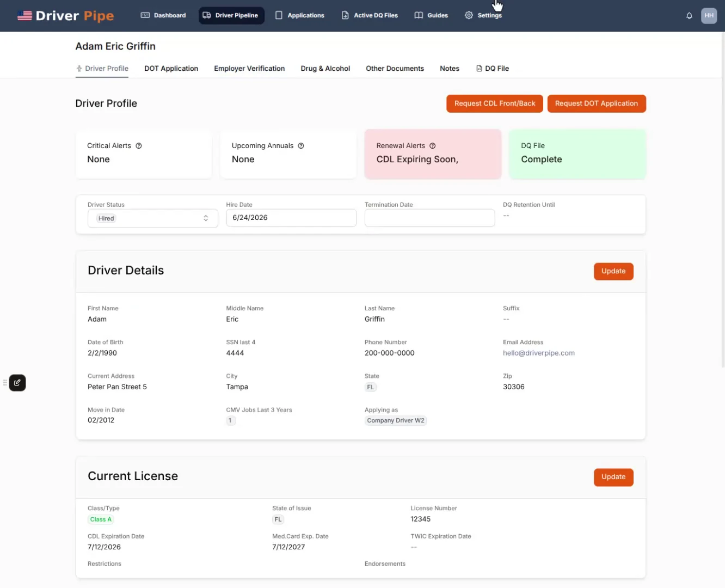725x588 pixels.
Task: Switch to the Employer Verification tab
Action: 249,69
